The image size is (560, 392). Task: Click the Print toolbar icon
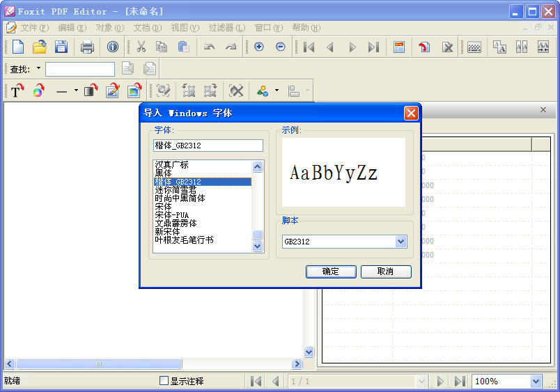pyautogui.click(x=87, y=47)
